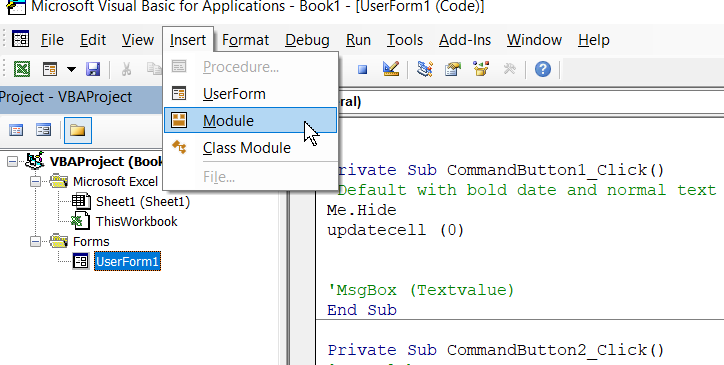Image resolution: width=724 pixels, height=365 pixels.
Task: Select Microsoft Excel Objects folder
Action: [115, 182]
